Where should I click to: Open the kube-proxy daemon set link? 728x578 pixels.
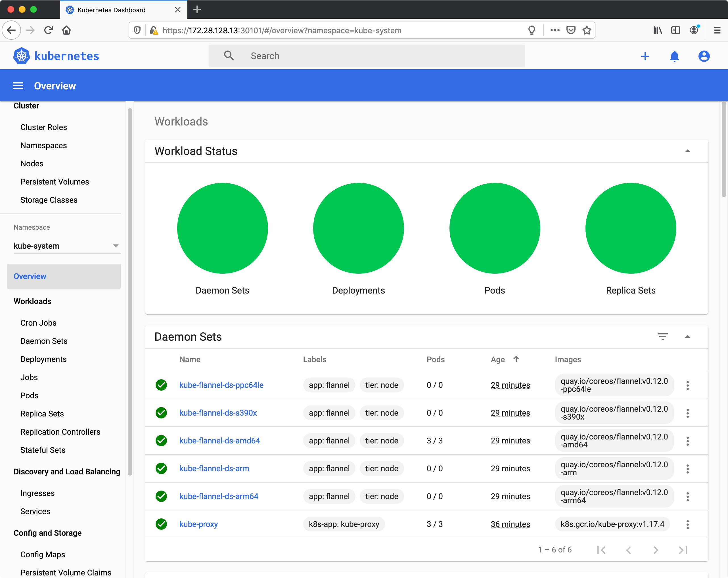[x=198, y=524]
